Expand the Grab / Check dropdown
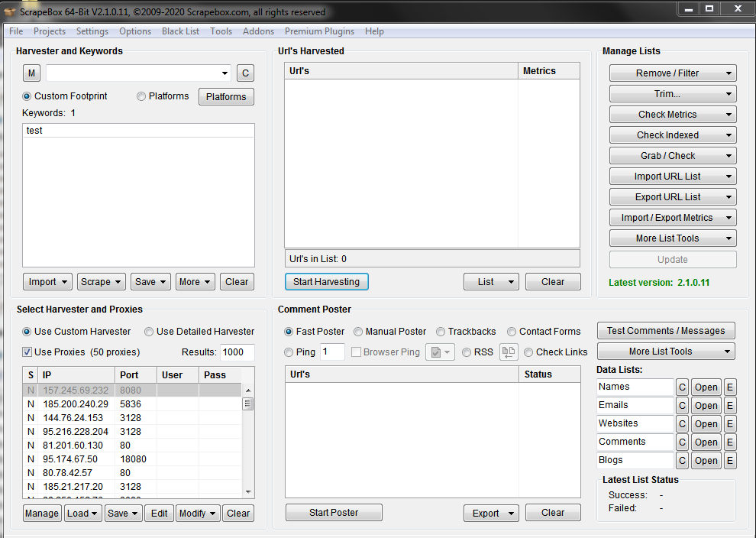 tap(673, 156)
